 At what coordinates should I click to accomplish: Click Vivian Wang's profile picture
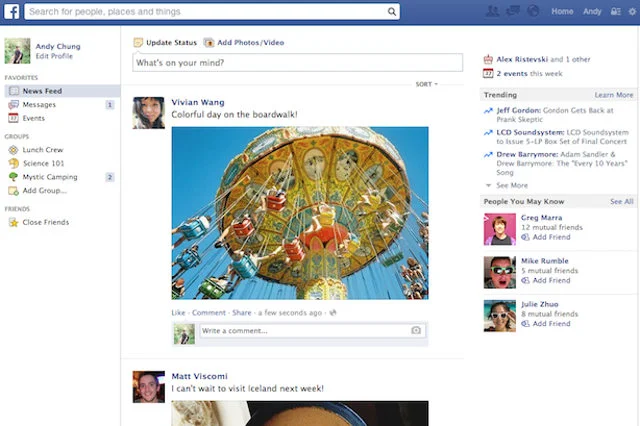click(149, 113)
